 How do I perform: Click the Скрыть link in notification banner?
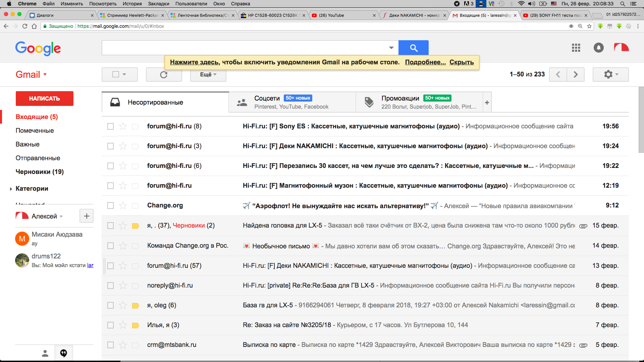coord(462,62)
